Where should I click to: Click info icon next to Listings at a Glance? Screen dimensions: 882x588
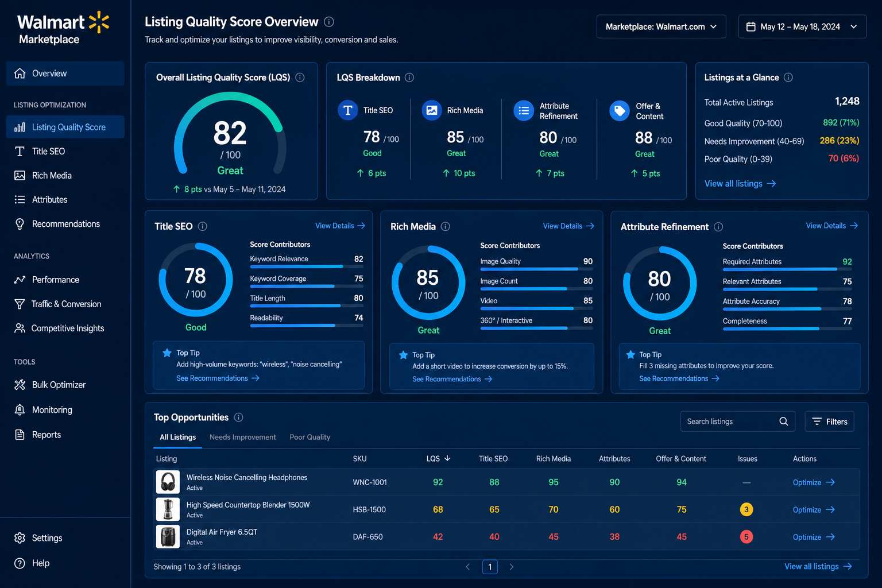788,78
